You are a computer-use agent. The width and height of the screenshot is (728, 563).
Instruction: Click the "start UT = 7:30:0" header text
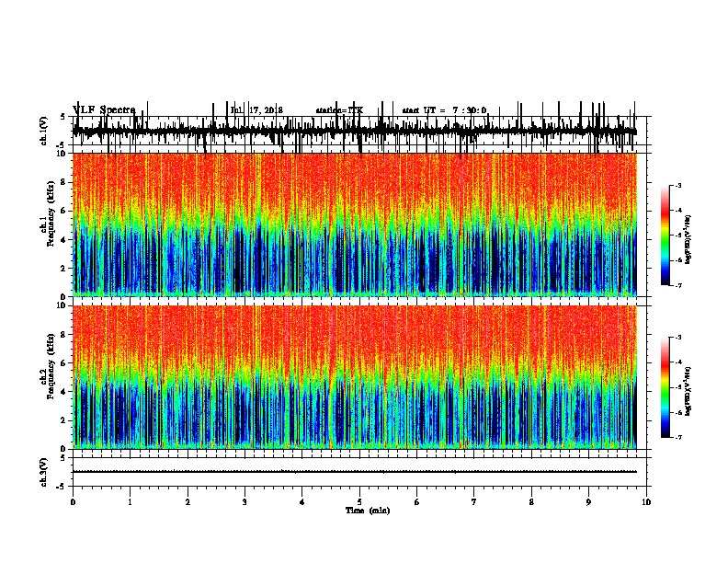click(x=444, y=110)
